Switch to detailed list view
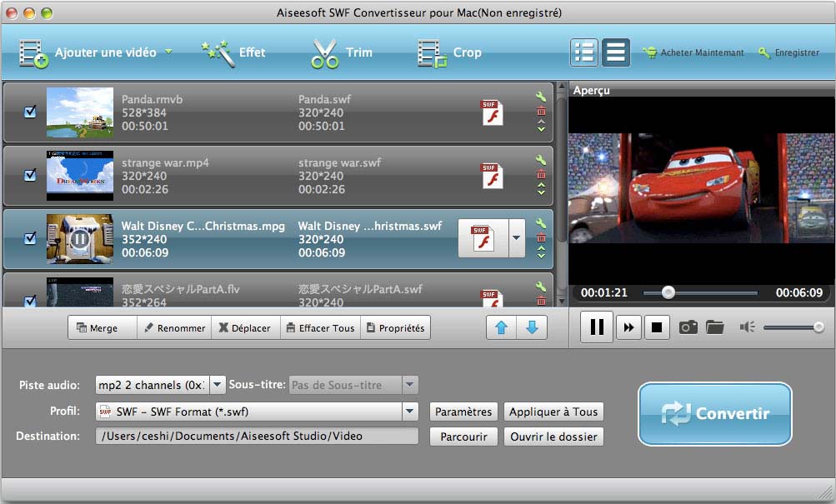This screenshot has height=504, width=836. pos(584,52)
